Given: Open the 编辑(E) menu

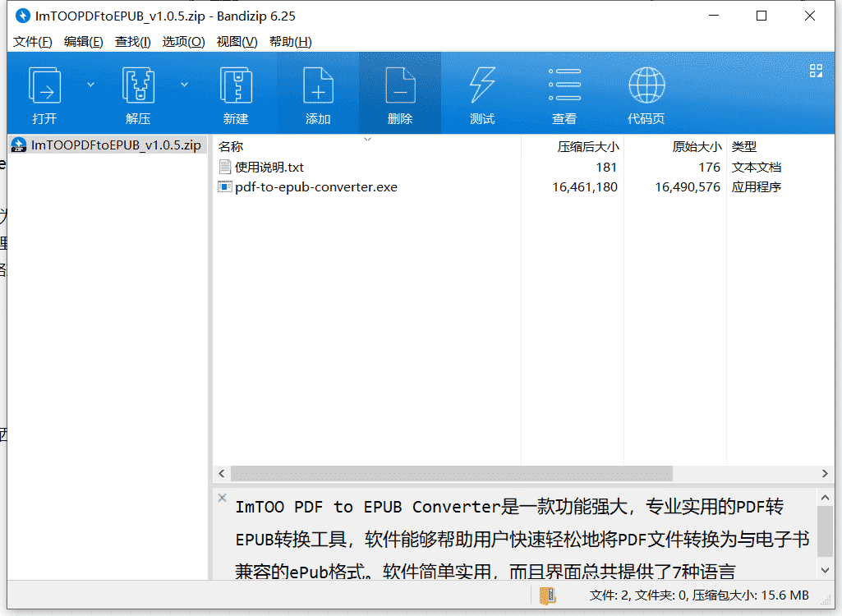Looking at the screenshot, I should point(83,42).
